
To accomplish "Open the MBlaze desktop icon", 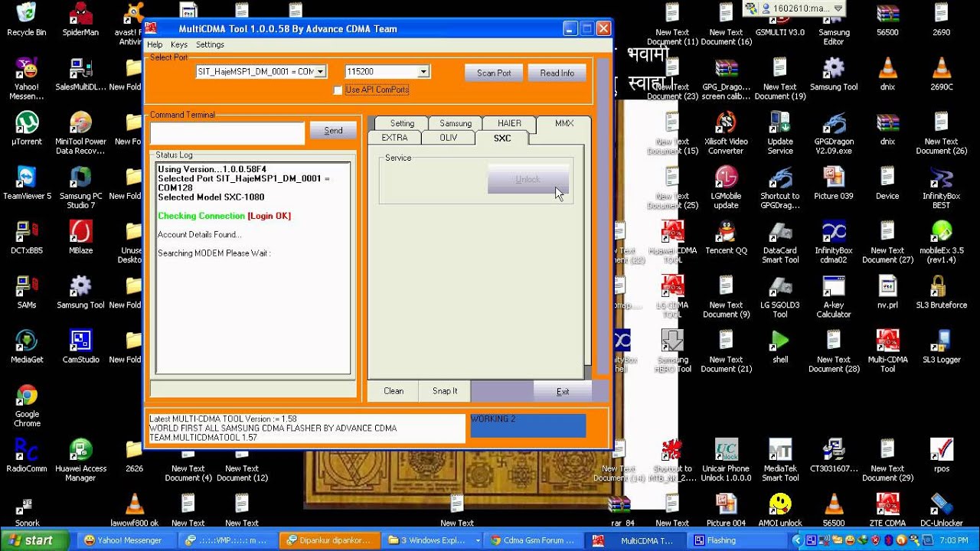I will tap(80, 237).
